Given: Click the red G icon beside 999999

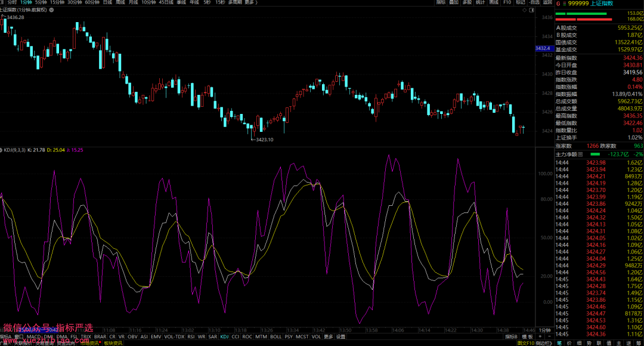Looking at the screenshot, I should [558, 4].
